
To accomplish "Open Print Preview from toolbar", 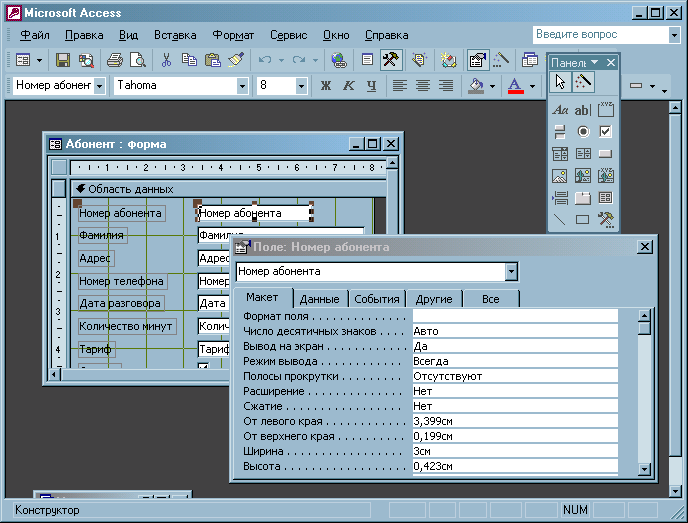I will (138, 60).
